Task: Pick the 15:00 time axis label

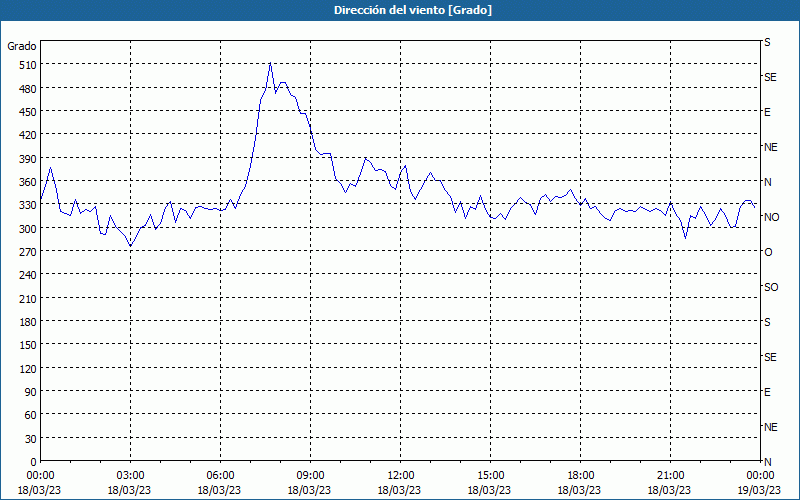Action: pyautogui.click(x=490, y=476)
